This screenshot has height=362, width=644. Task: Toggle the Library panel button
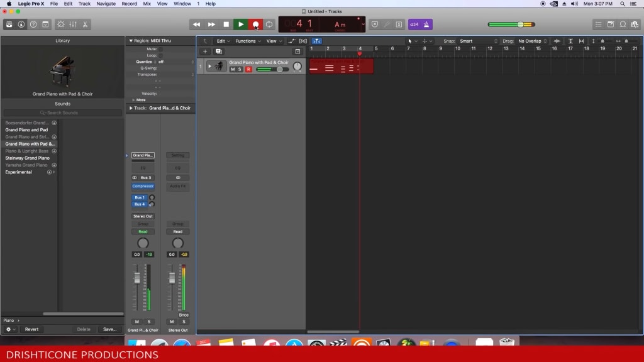(x=9, y=25)
